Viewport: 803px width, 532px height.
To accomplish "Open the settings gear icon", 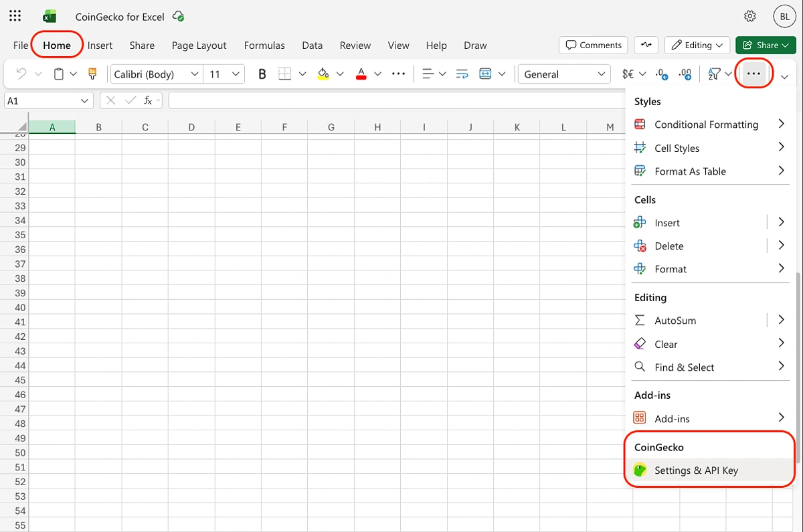I will pos(750,16).
